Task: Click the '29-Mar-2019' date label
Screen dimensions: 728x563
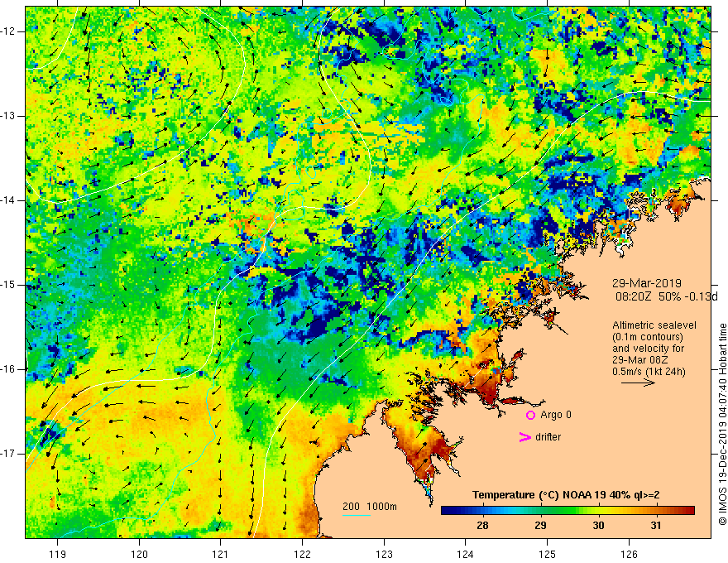Action: [647, 283]
